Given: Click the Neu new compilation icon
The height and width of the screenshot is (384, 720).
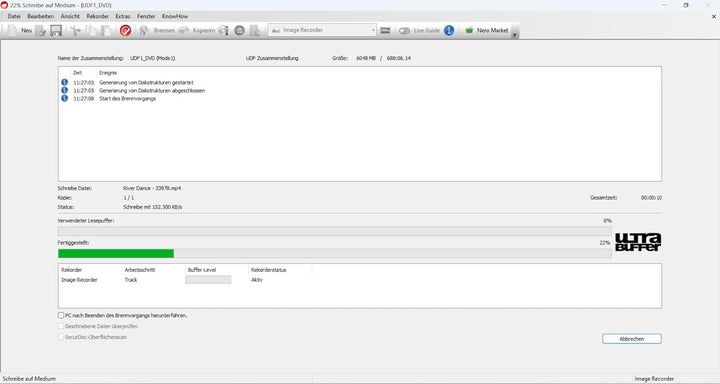Looking at the screenshot, I should [12, 30].
